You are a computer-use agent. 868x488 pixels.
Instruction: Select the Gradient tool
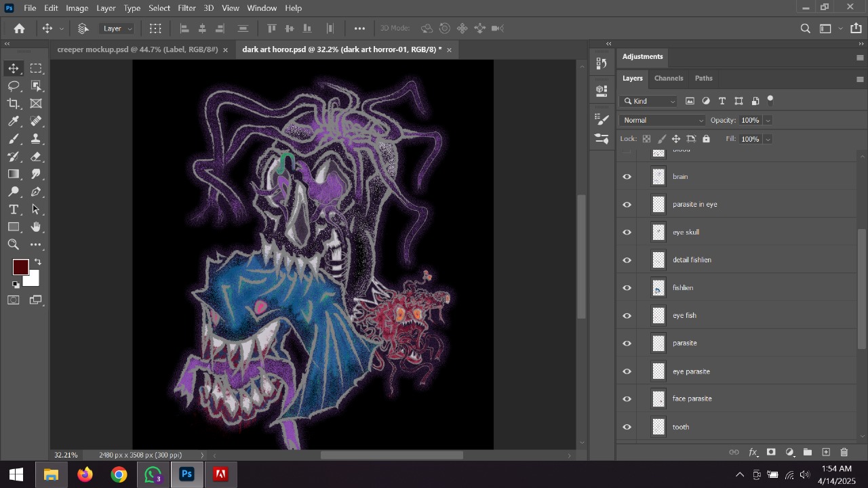14,174
